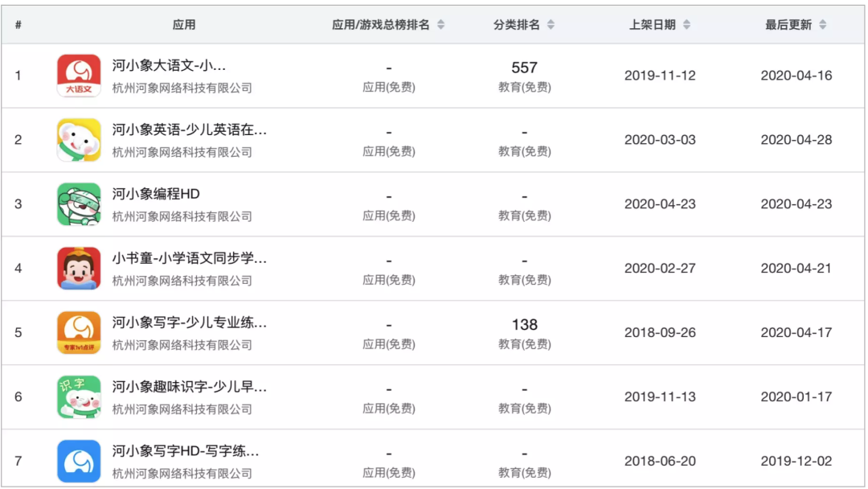Click last update 2020-04-28
Image resolution: width=868 pixels, height=489 pixels.
796,140
